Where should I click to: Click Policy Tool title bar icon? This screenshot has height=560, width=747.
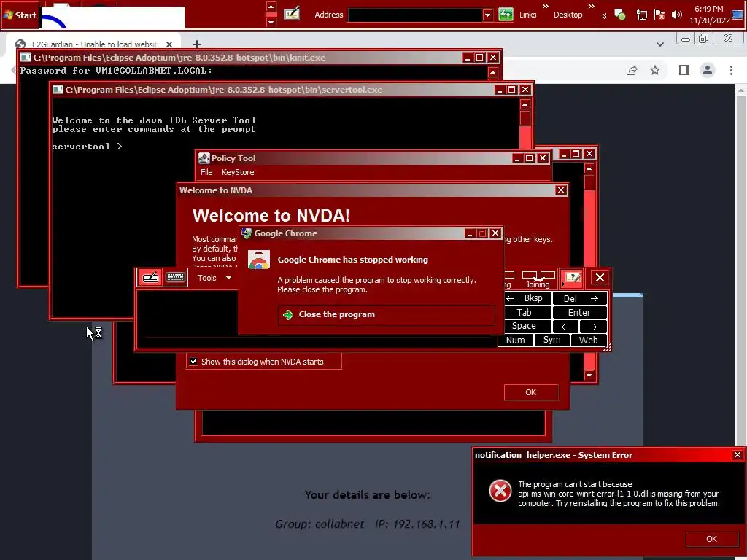(204, 158)
